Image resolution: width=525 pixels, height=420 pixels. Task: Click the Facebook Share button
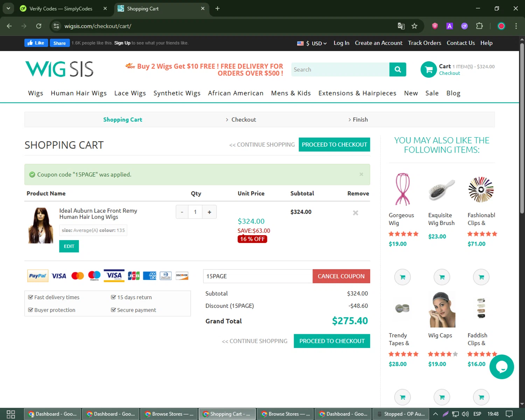point(59,43)
